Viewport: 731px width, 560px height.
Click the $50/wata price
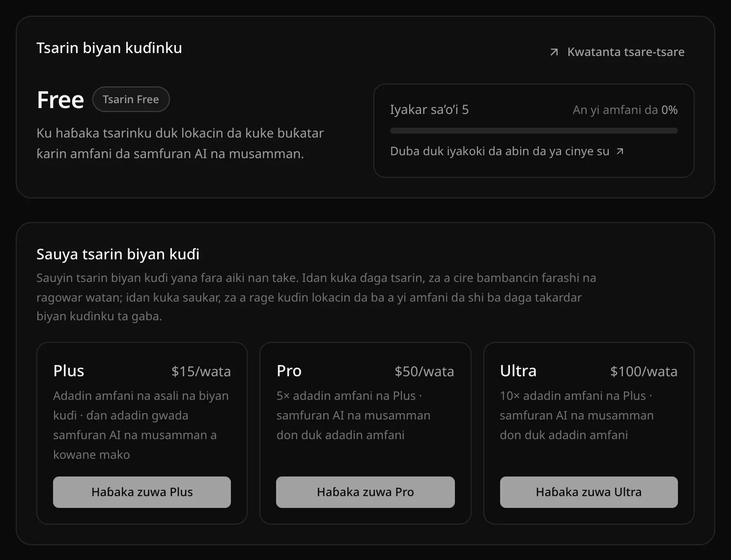[x=424, y=371]
